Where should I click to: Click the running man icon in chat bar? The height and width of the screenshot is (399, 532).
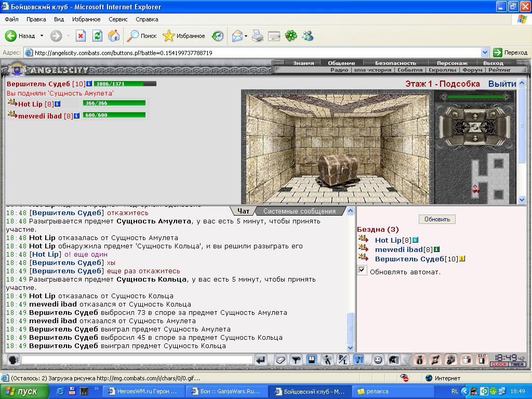pos(327,360)
